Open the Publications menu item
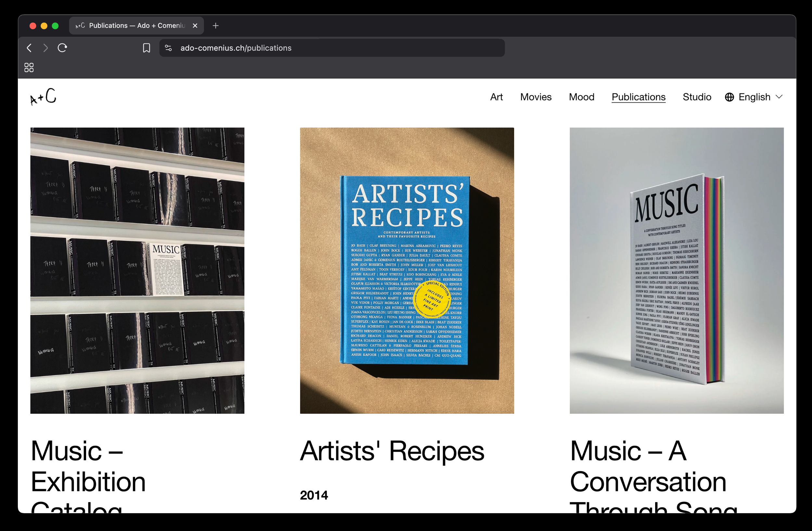 [x=638, y=97]
